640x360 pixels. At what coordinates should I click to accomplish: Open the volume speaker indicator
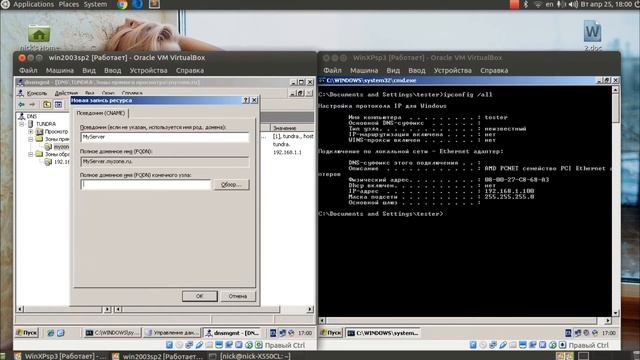tap(573, 4)
